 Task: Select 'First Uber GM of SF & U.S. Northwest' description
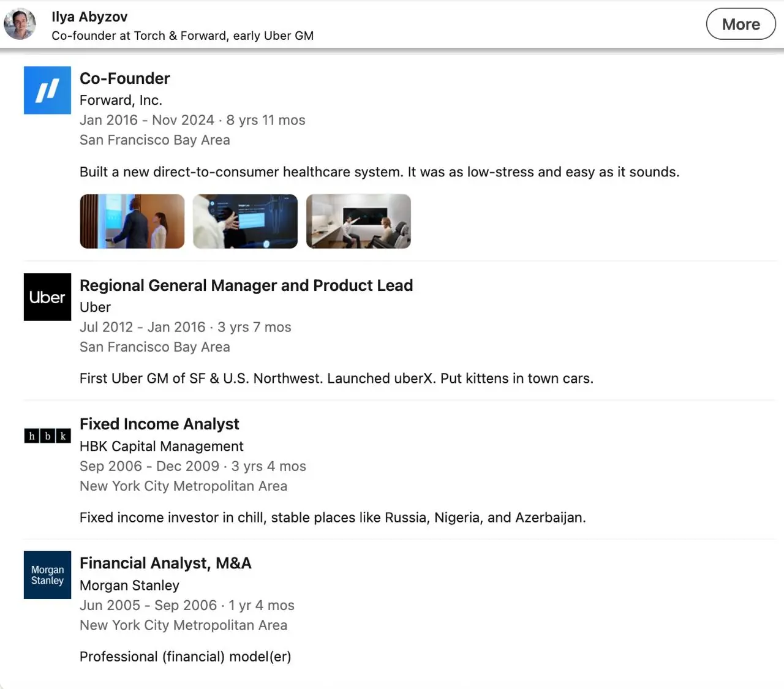pos(336,378)
